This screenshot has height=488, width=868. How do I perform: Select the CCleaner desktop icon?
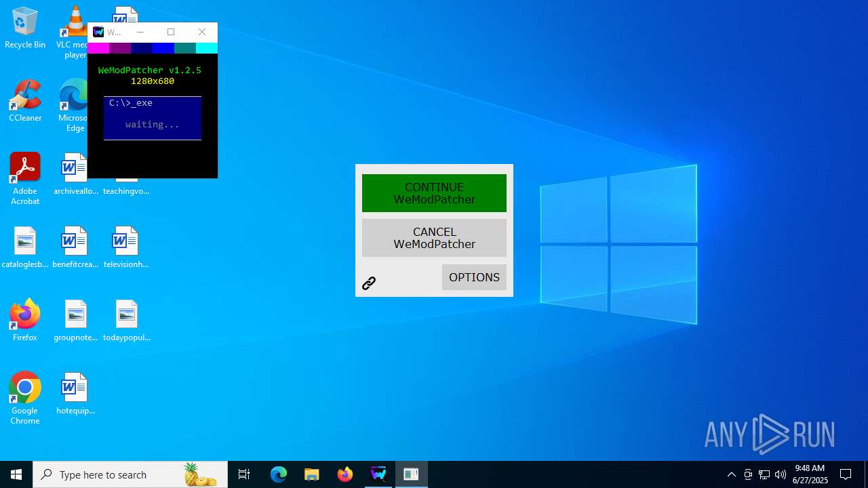coord(25,101)
